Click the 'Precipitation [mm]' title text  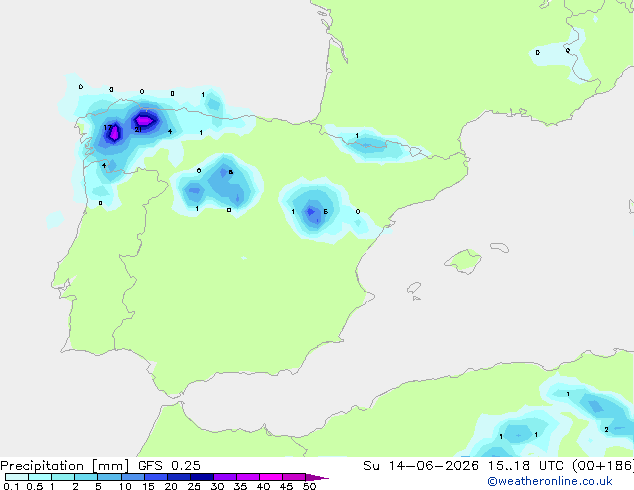click(x=64, y=466)
